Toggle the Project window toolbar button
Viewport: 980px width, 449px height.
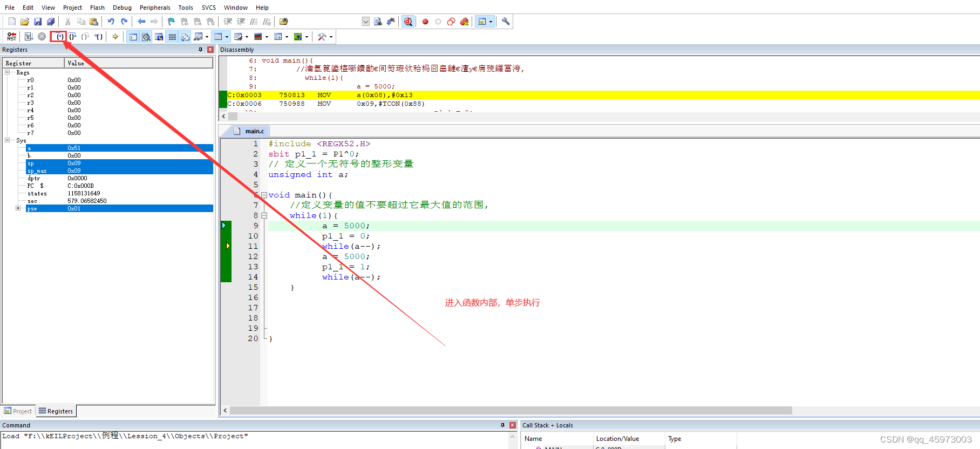click(x=482, y=22)
